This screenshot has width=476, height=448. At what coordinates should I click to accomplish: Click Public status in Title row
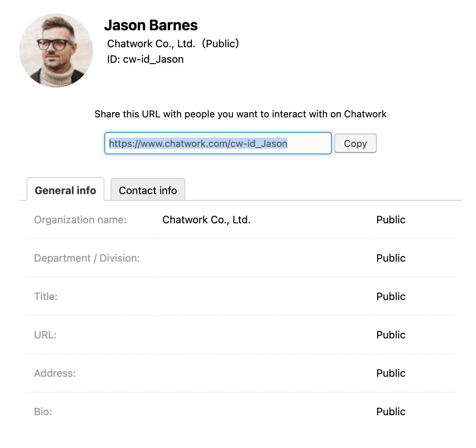tap(391, 296)
